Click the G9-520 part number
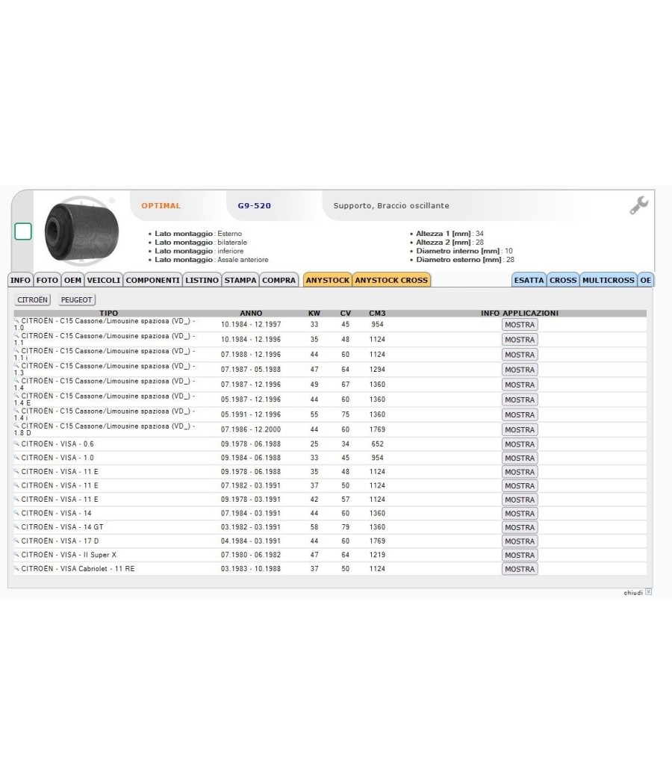 click(x=254, y=205)
